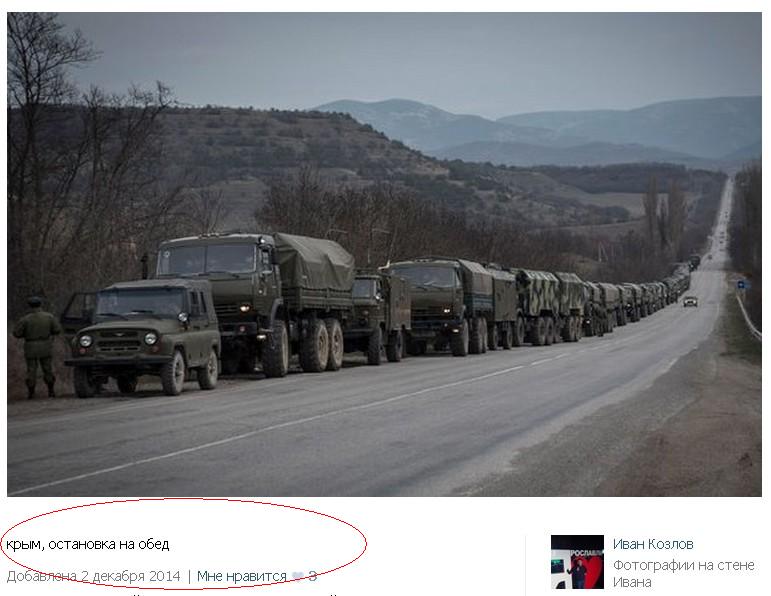Open 'Фотографии на стене Ивана' album link
The height and width of the screenshot is (596, 771).
[x=683, y=573]
